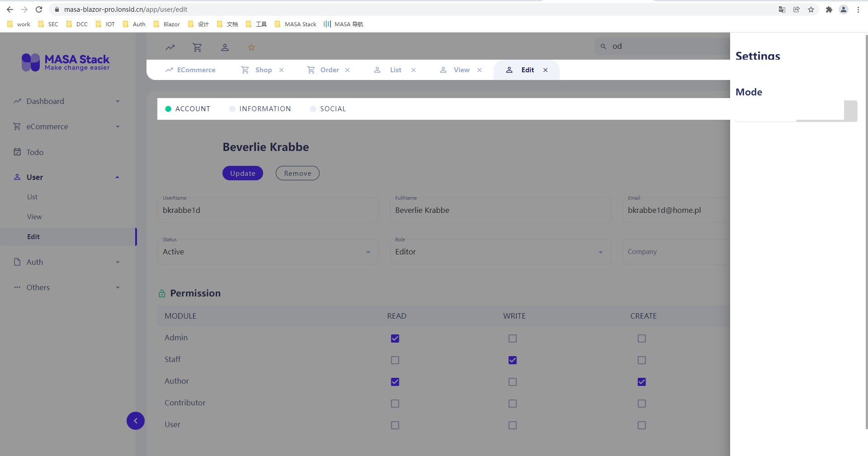Uncheck Staff Write permission

click(512, 360)
